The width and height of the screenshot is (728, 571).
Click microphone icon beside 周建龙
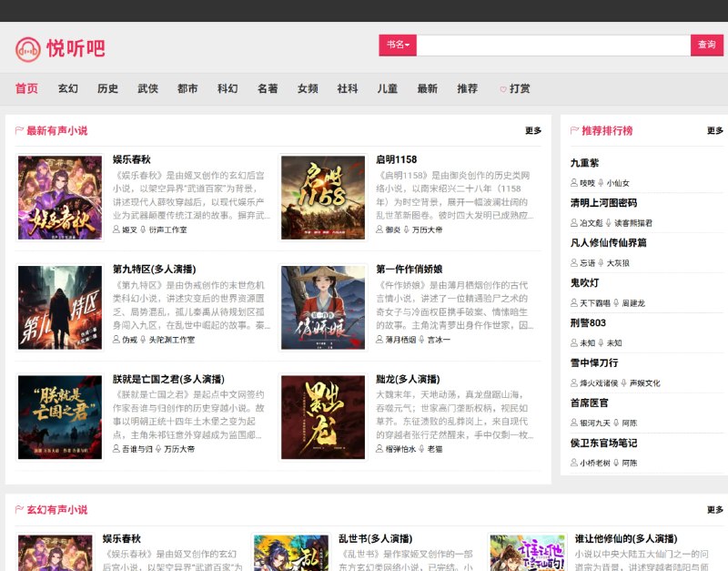(x=616, y=302)
